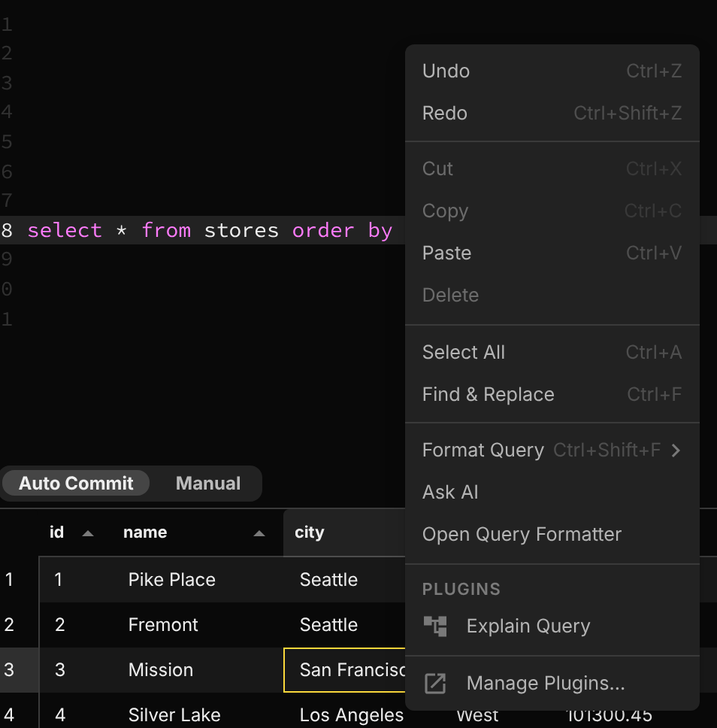Click the Cut menu entry
This screenshot has height=728, width=717.
click(x=552, y=169)
